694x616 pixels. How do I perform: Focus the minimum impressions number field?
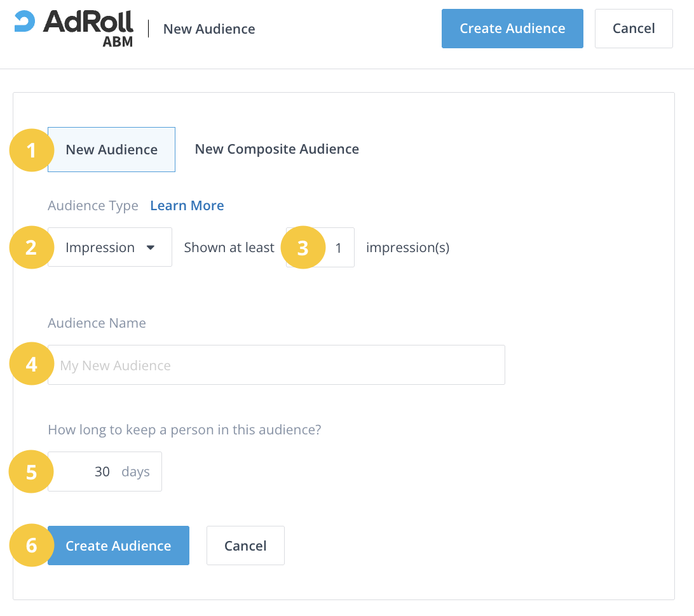coord(339,248)
